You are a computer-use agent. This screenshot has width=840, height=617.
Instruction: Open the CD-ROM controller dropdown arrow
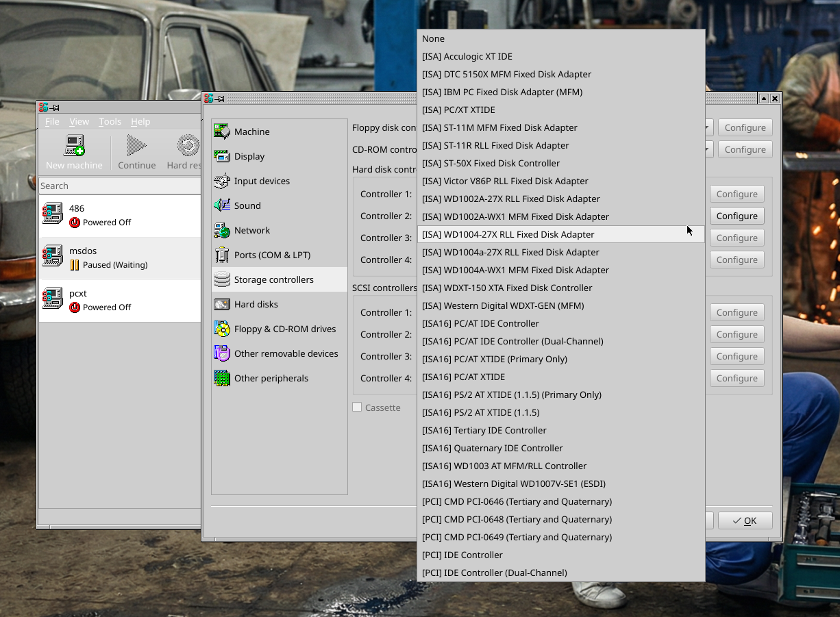point(707,149)
